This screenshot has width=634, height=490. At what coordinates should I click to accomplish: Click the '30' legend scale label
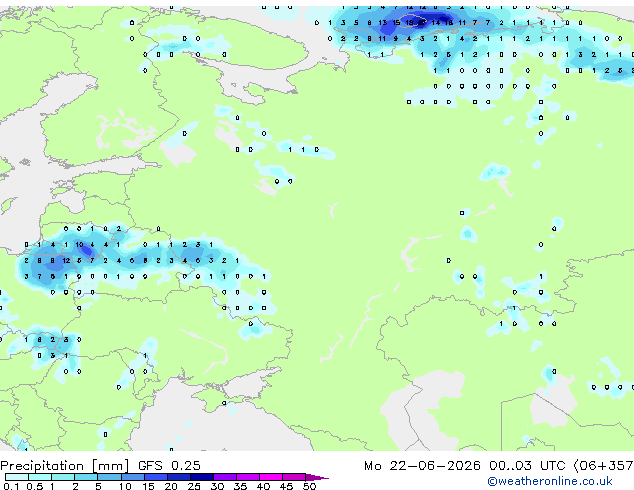[217, 486]
